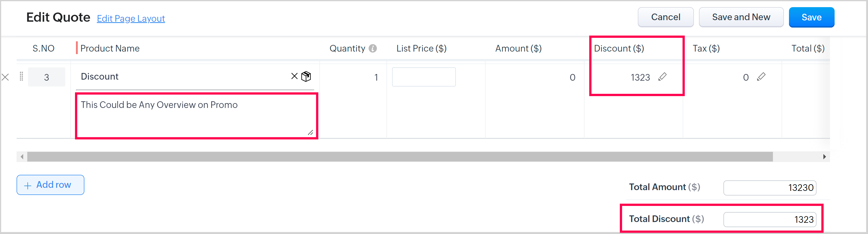Click Save and New button
Viewport: 868px width, 234px height.
tap(741, 17)
